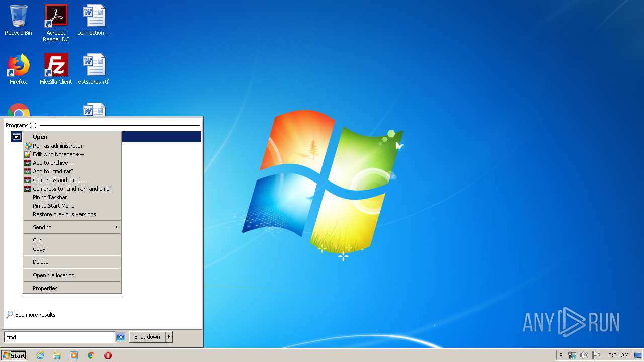Image resolution: width=644 pixels, height=362 pixels.
Task: Choose Compress to "cmd.rar" and email
Action: pos(72,189)
